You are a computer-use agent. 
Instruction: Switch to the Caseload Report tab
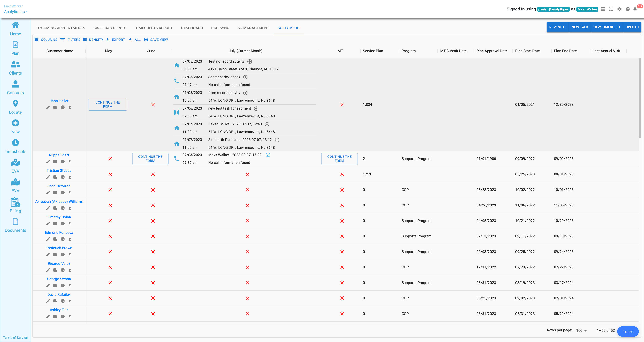pos(110,28)
